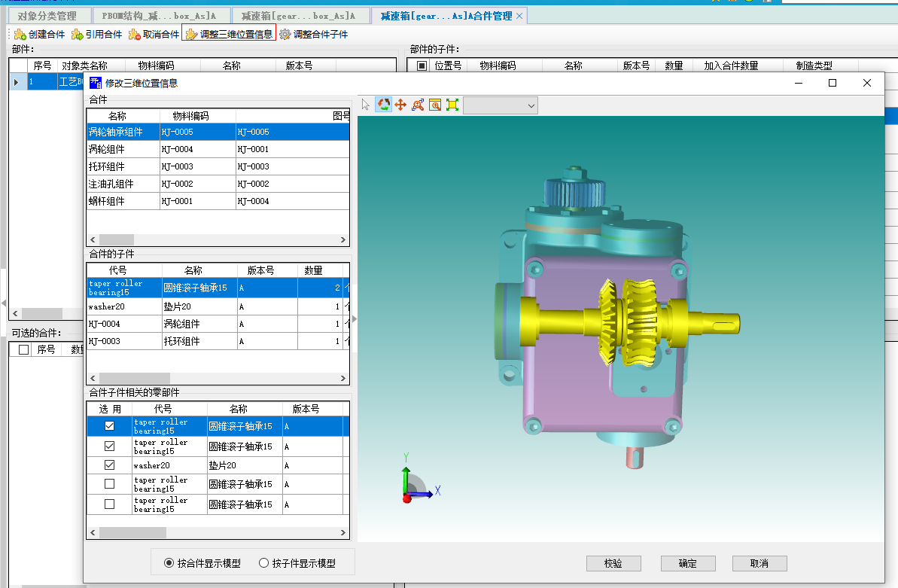Click the fit-to-screen view icon
This screenshot has height=588, width=898.
tap(452, 105)
